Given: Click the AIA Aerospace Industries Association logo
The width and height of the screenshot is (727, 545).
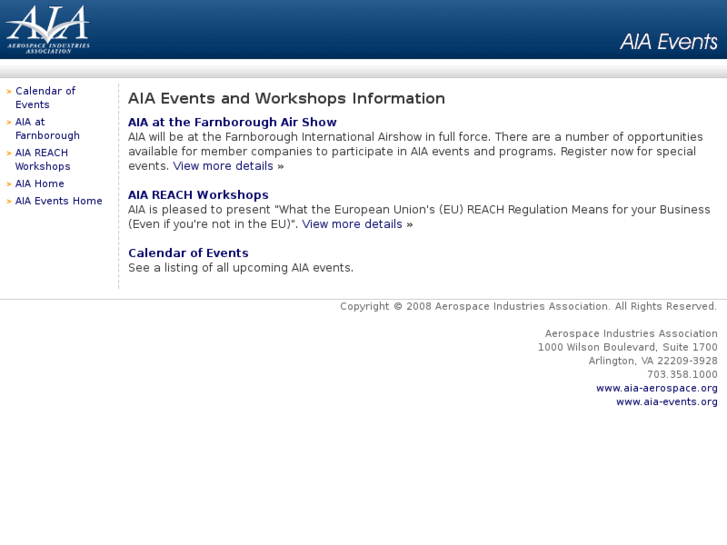Looking at the screenshot, I should (48, 30).
